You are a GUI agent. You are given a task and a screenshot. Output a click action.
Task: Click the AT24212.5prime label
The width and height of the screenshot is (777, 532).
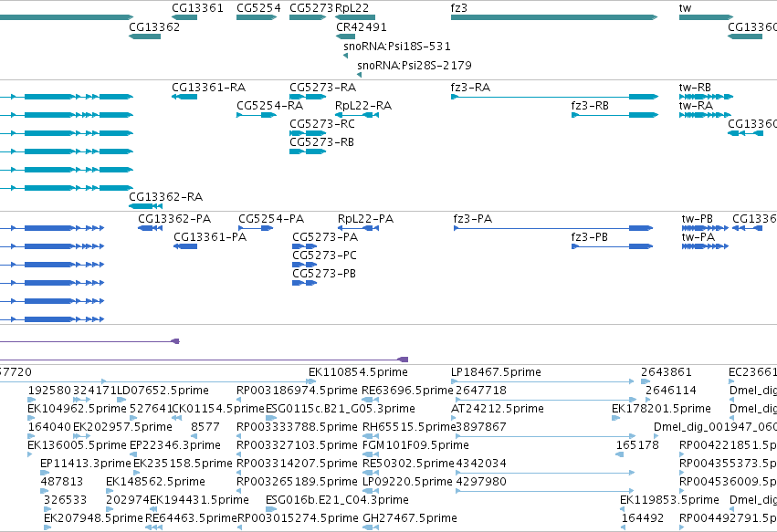(x=497, y=409)
